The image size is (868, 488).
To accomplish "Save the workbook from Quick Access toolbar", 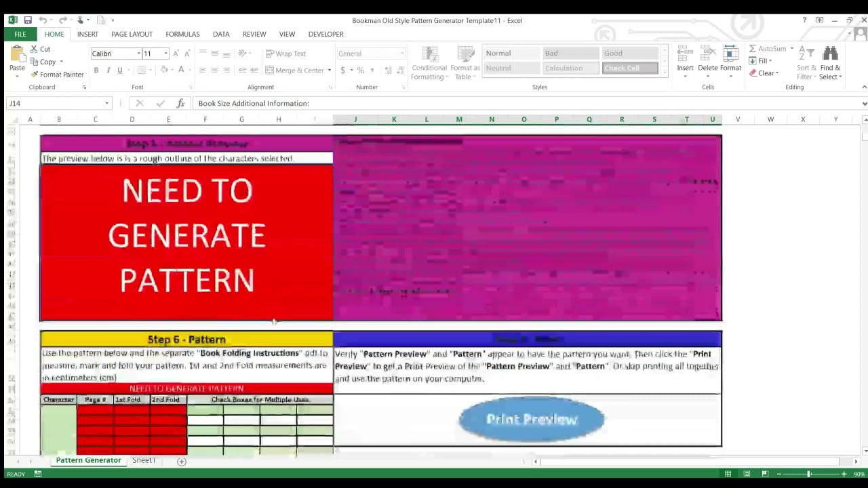I will point(28,20).
